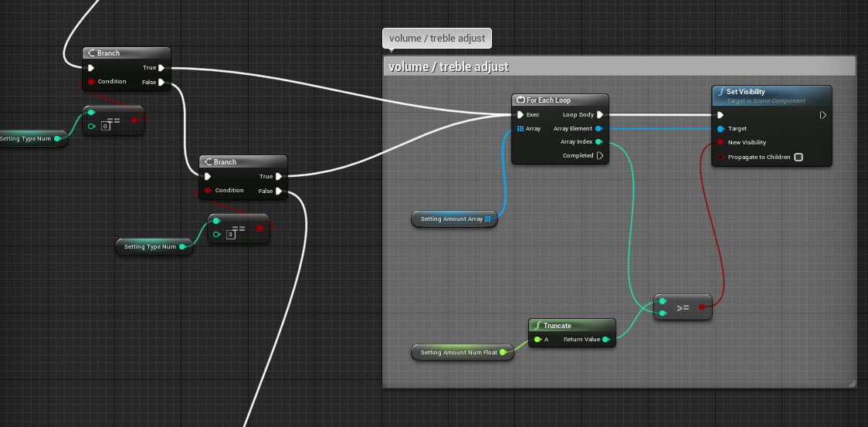The width and height of the screenshot is (868, 427).
Task: Click the Array Index output pin
Action: (599, 142)
